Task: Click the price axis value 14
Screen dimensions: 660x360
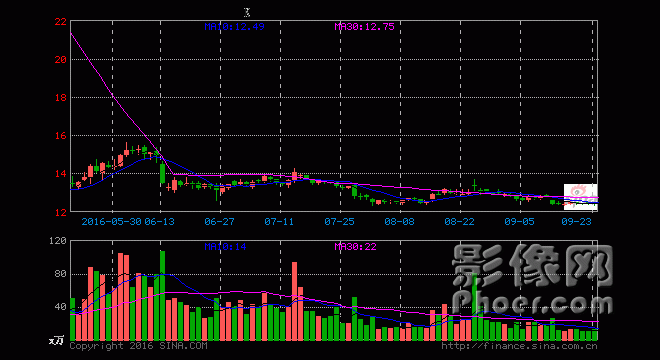Action: (61, 173)
